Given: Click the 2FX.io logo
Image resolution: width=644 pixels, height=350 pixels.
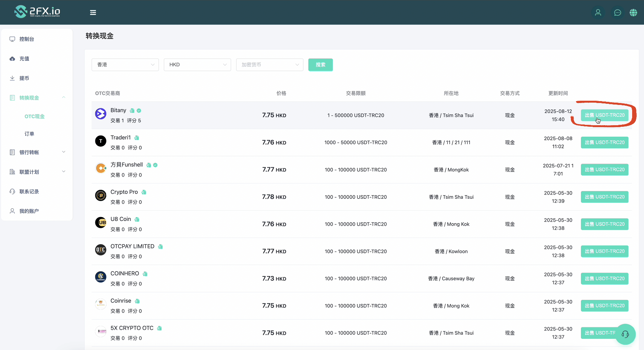Looking at the screenshot, I should [37, 12].
